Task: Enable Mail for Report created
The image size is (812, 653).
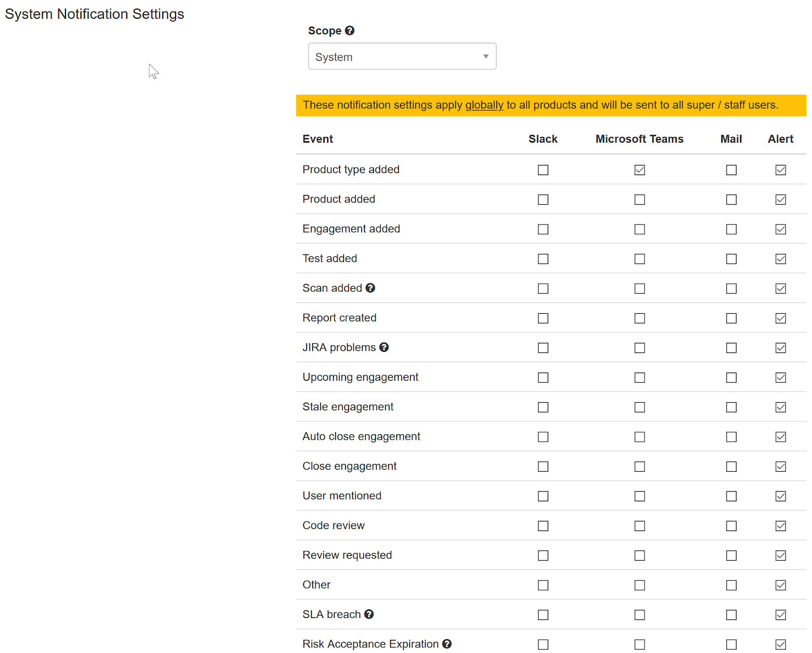Action: pyautogui.click(x=731, y=318)
